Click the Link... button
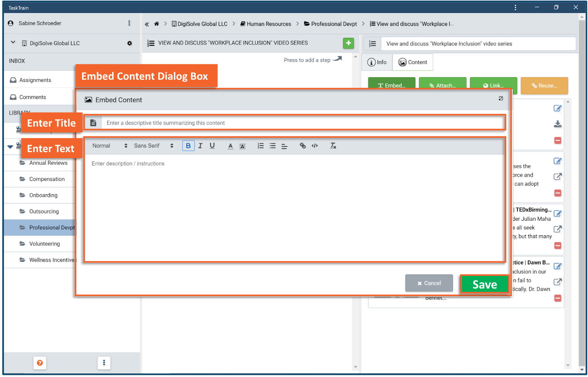 [493, 83]
